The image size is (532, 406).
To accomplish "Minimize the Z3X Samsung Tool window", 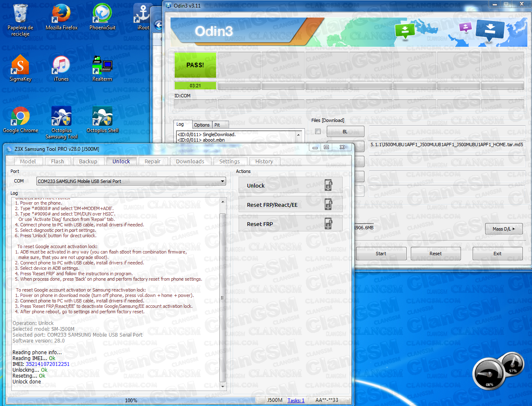I will (315, 147).
